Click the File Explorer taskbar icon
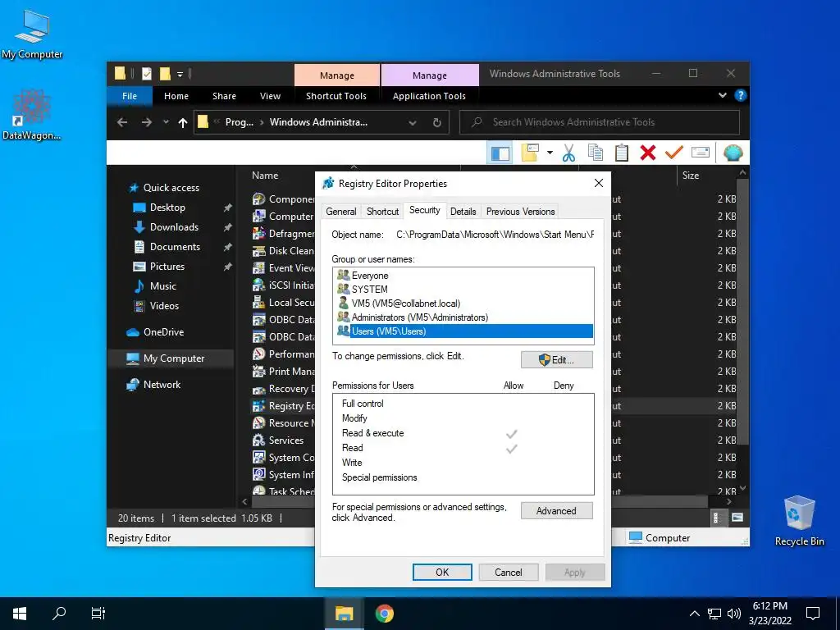Screen dimensions: 840x630 pyautogui.click(x=344, y=614)
